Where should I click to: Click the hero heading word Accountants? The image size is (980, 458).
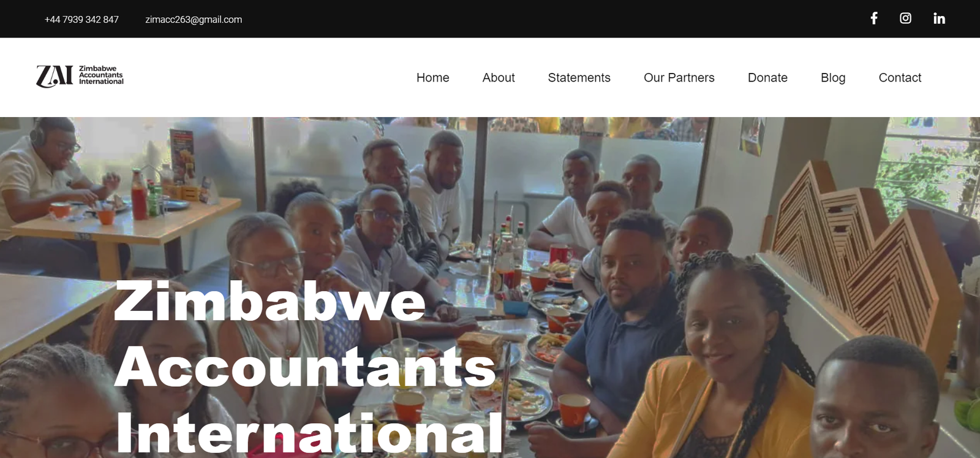(x=304, y=367)
